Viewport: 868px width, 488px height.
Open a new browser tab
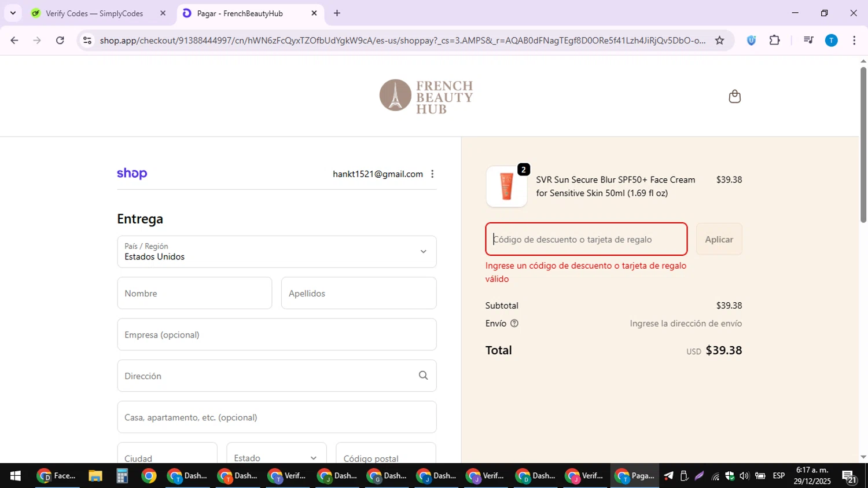click(337, 13)
